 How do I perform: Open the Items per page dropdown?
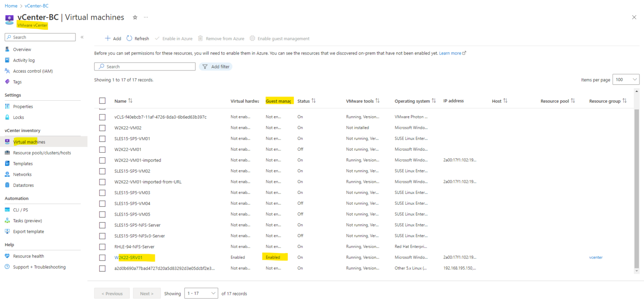point(626,79)
